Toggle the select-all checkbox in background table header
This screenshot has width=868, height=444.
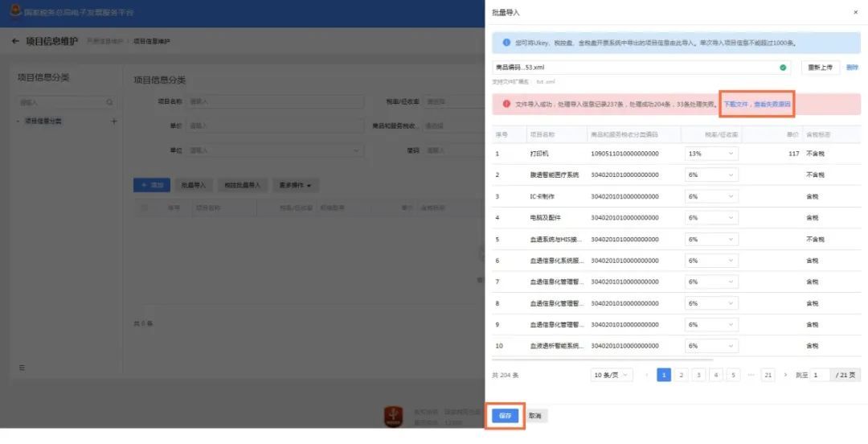(144, 208)
